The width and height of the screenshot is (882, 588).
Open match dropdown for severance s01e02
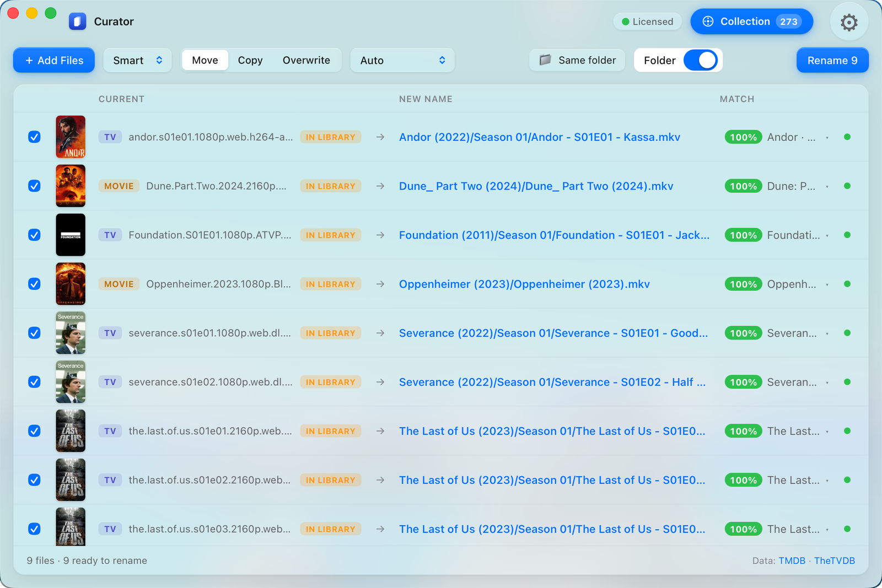[827, 383]
